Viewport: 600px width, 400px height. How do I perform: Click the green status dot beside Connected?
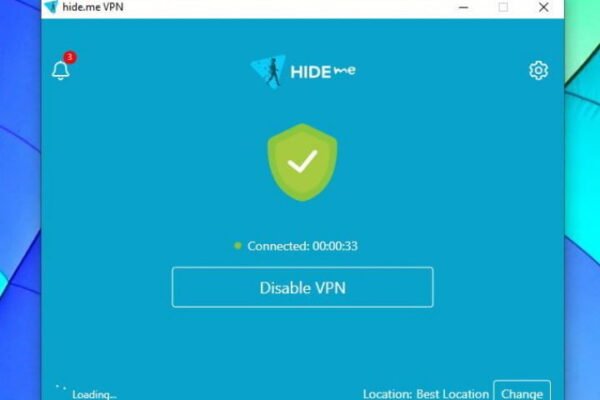[x=238, y=245]
